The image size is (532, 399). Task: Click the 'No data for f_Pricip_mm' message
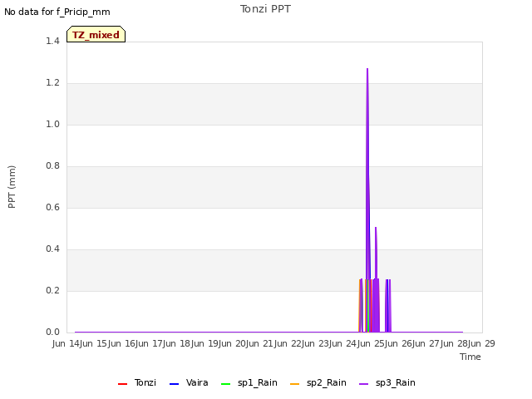(x=57, y=12)
